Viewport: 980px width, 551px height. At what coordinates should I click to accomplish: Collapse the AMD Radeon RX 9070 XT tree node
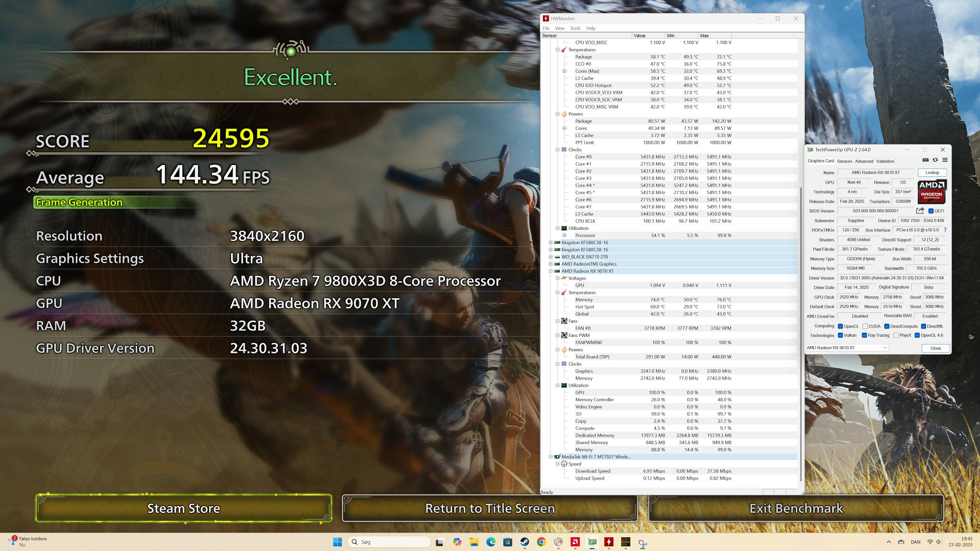(x=550, y=271)
